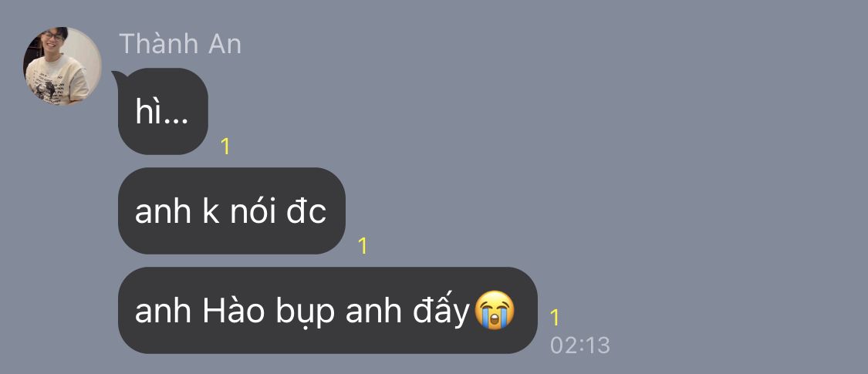This screenshot has height=374, width=868.
Task: Click the word "Thành" in sender name
Action: pos(160,44)
